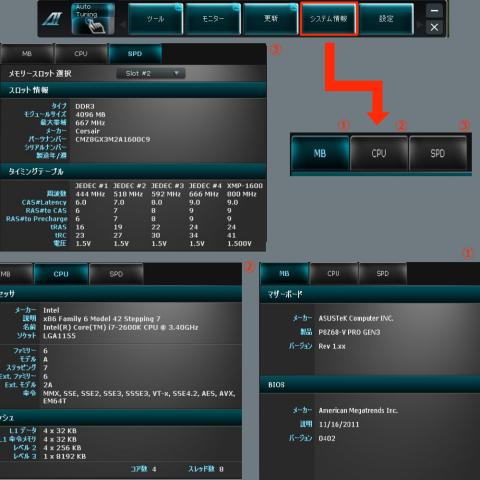Image resolution: width=480 pixels, height=480 pixels.
Task: Select the large CPU tab under the red arrow
Action: pyautogui.click(x=379, y=153)
